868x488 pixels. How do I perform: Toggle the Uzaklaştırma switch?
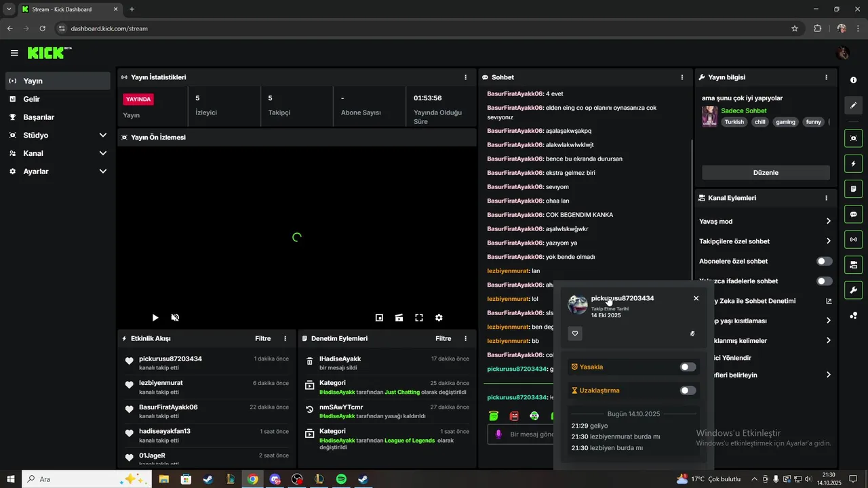pyautogui.click(x=688, y=390)
